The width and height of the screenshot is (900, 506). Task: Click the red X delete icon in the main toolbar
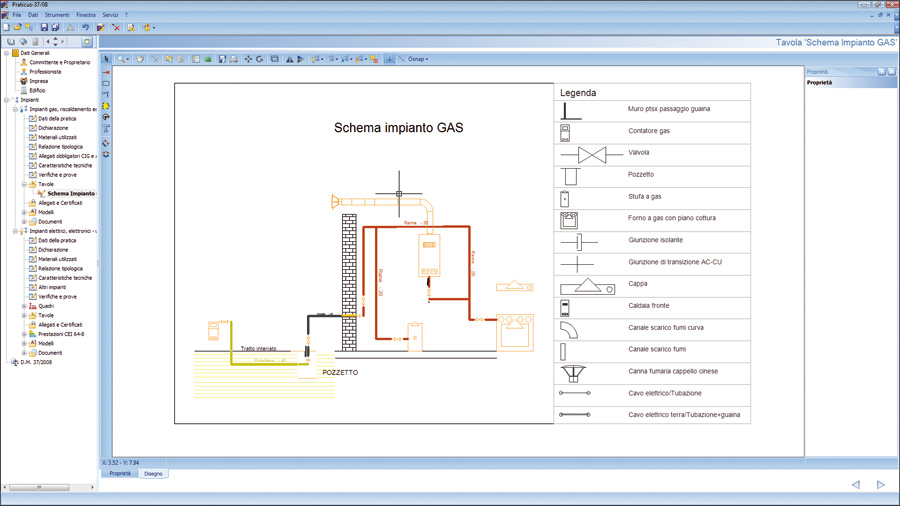tap(116, 27)
